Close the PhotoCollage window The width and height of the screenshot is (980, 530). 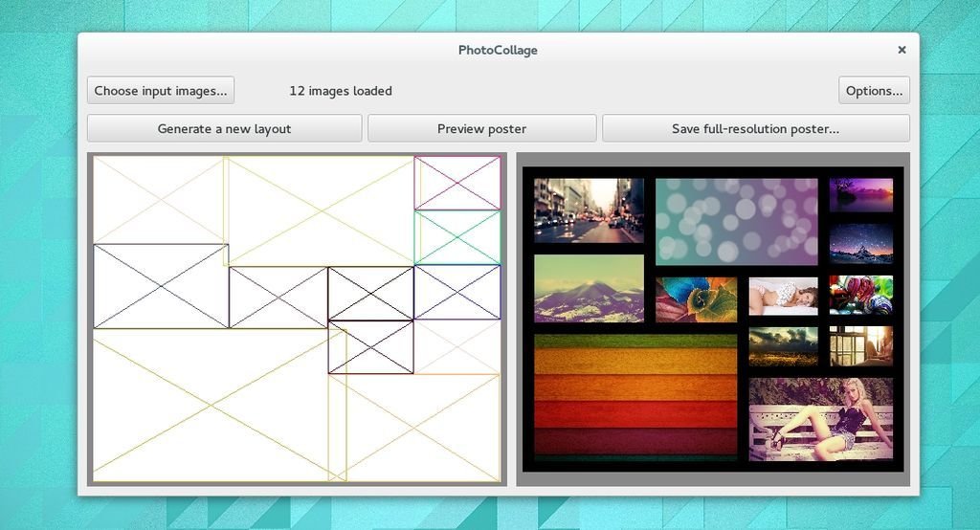[x=902, y=50]
